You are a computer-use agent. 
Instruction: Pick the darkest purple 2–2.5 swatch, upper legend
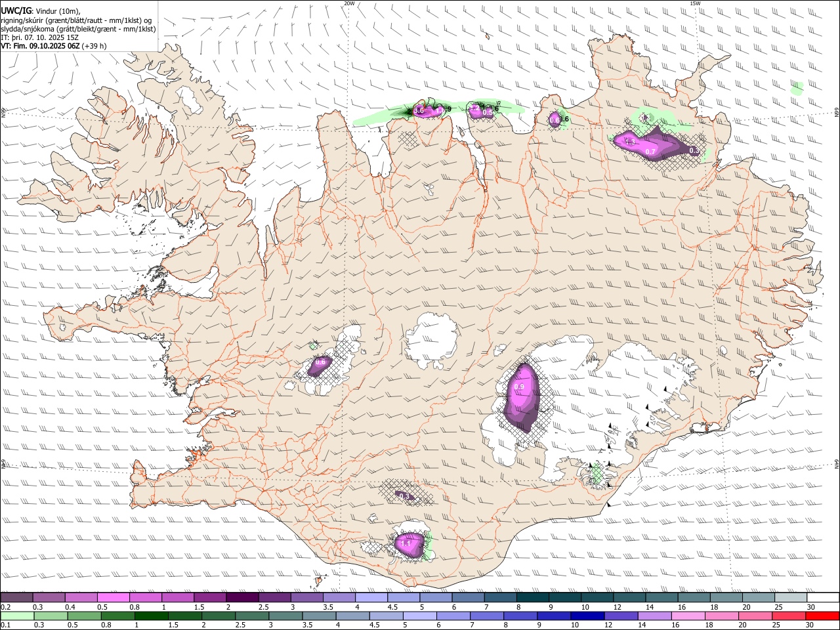point(241,598)
